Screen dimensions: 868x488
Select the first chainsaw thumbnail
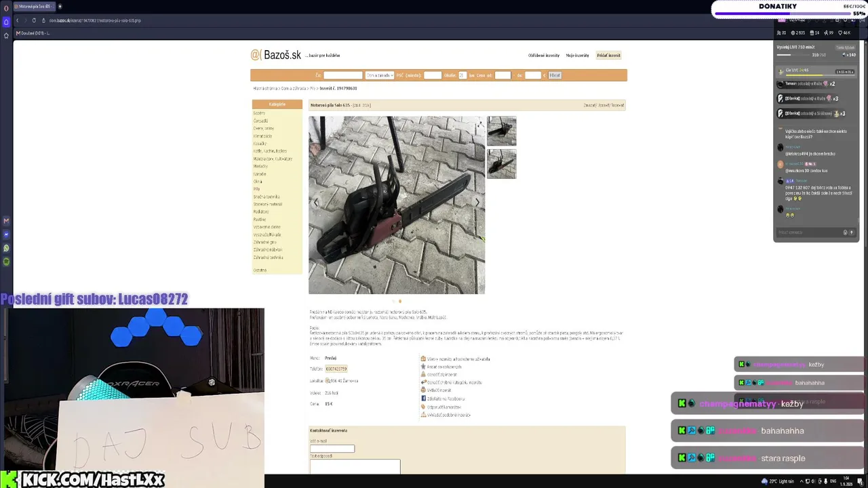pos(502,131)
